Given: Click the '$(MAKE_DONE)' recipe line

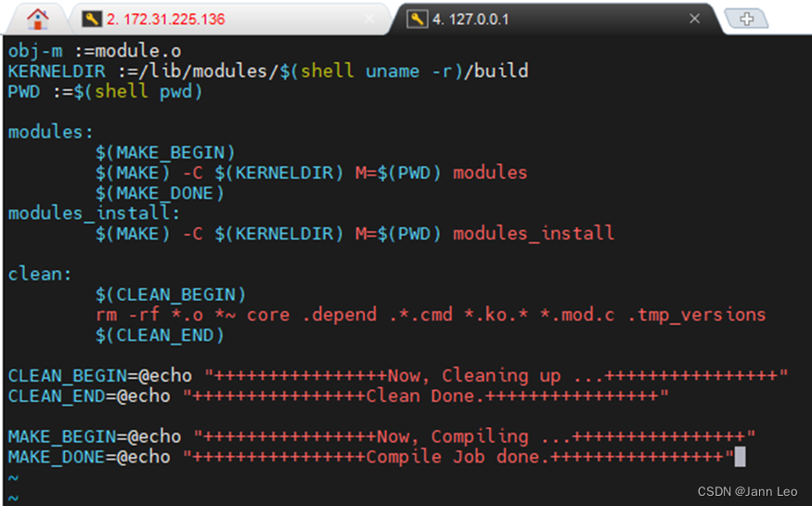Looking at the screenshot, I should (160, 193).
